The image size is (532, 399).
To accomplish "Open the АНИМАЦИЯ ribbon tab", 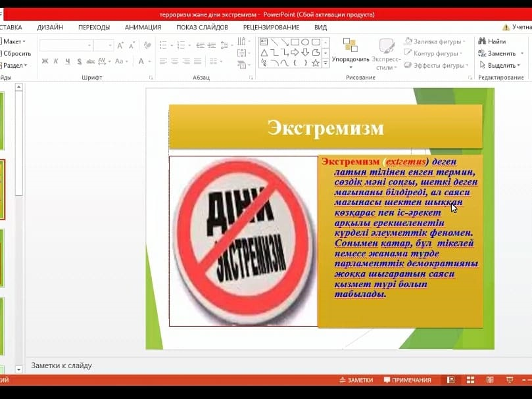I will tap(143, 27).
